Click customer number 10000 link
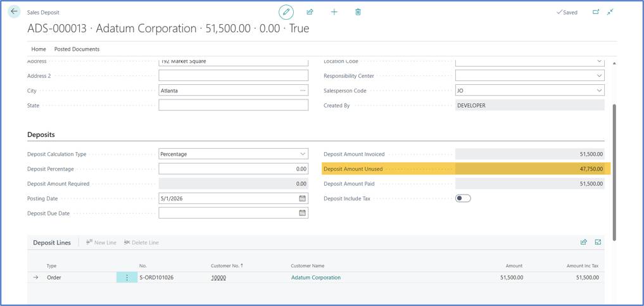Image resolution: width=644 pixels, height=306 pixels. pyautogui.click(x=218, y=277)
